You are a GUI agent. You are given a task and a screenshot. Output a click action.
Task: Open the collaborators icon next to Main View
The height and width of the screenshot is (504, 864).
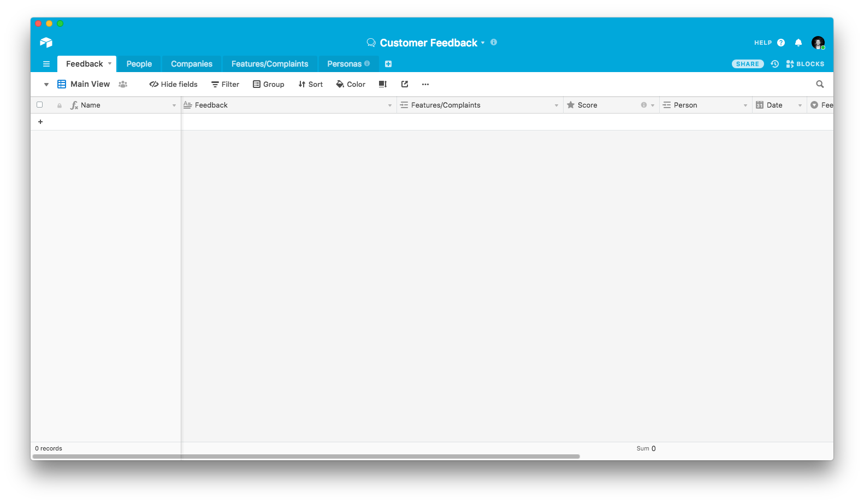pyautogui.click(x=123, y=84)
